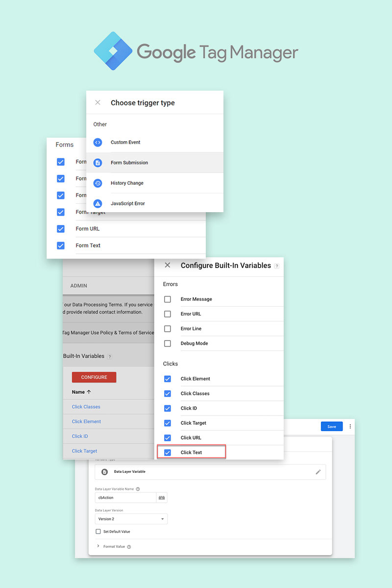The height and width of the screenshot is (588, 392).
Task: Choose History Change trigger type
Action: click(x=155, y=183)
